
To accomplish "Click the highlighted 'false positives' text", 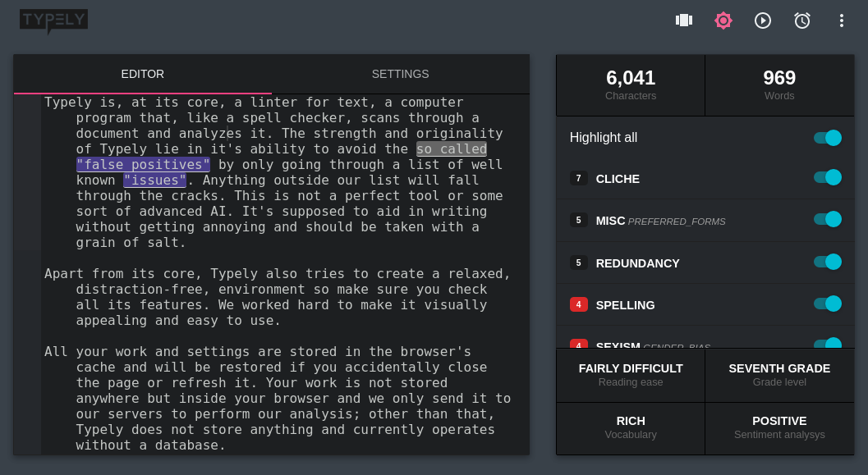I will click(x=143, y=164).
